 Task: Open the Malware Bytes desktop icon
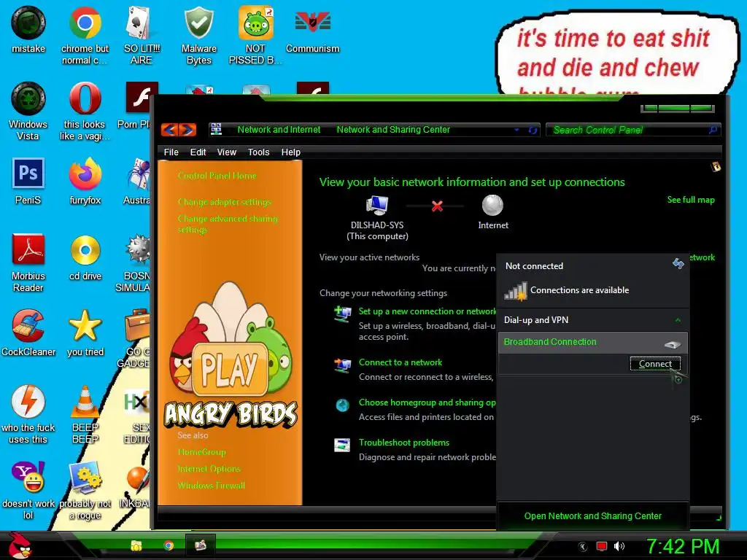[198, 35]
